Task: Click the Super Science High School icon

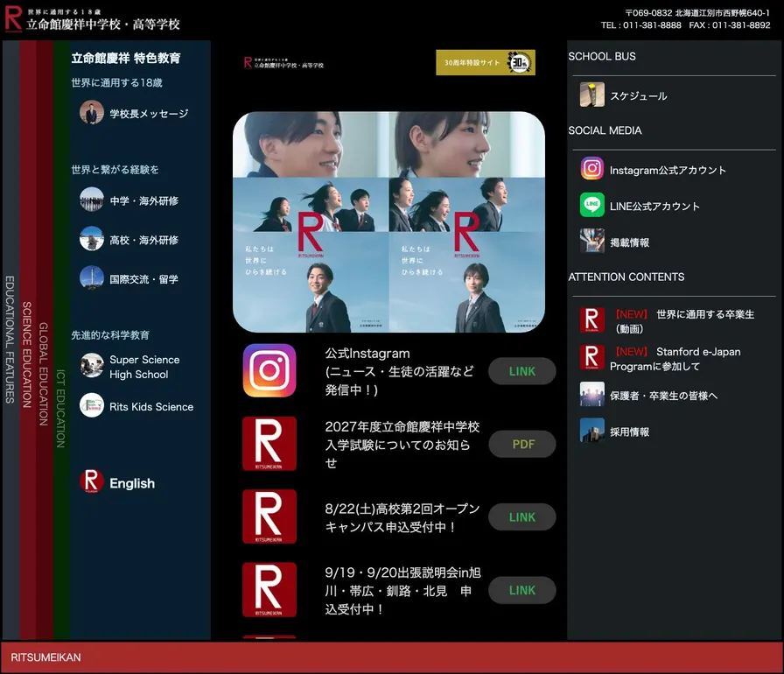Action: (92, 366)
